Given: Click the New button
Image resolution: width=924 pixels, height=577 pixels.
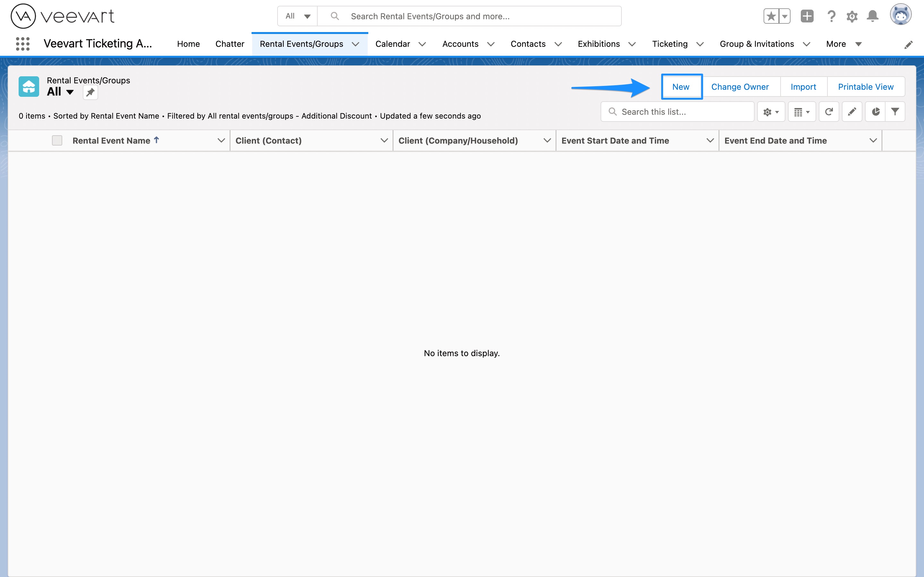Looking at the screenshot, I should 681,87.
